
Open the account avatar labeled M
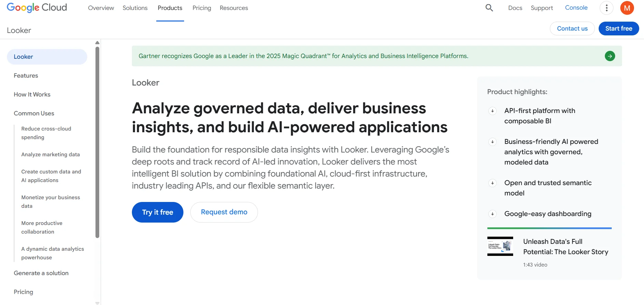click(627, 8)
